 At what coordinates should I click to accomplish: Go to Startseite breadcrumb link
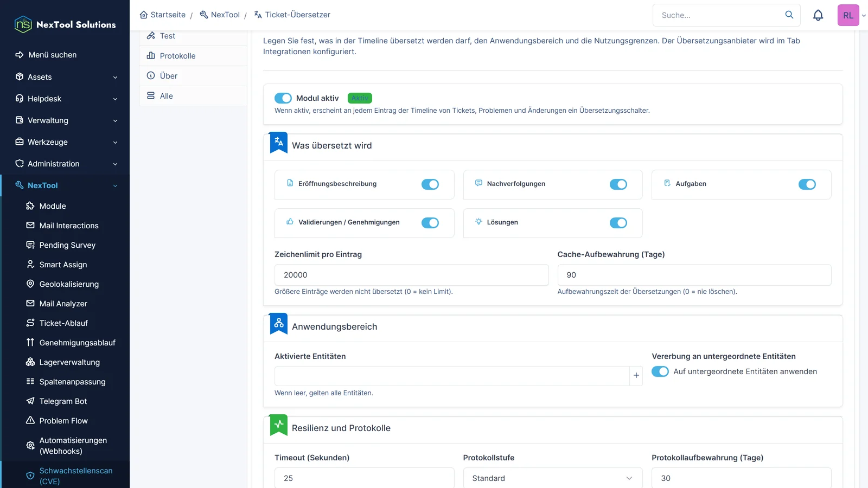[x=163, y=15]
